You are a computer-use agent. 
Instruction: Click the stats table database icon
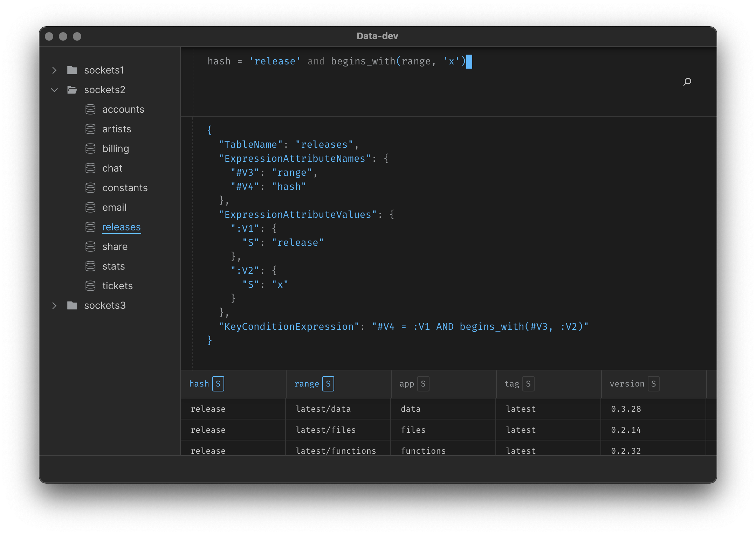[x=90, y=266]
